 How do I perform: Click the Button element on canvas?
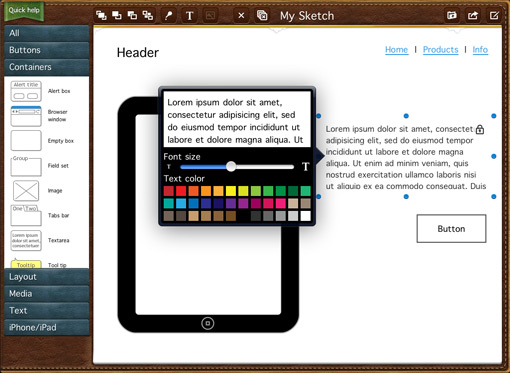tap(451, 229)
